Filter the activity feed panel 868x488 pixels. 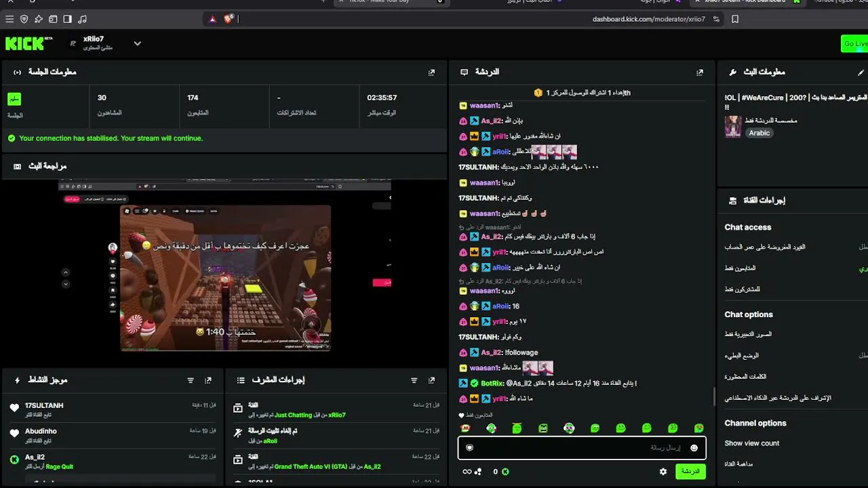191,380
